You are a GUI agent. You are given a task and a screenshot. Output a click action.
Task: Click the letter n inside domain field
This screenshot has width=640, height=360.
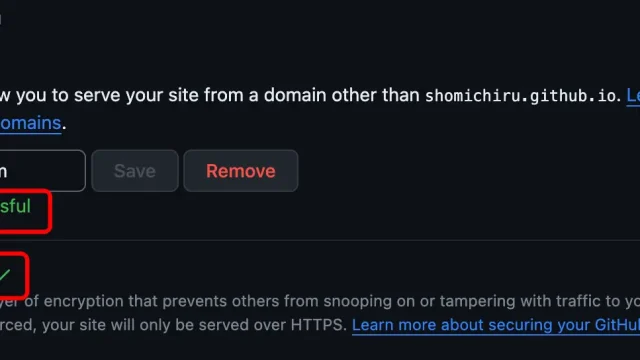click(x=3, y=172)
